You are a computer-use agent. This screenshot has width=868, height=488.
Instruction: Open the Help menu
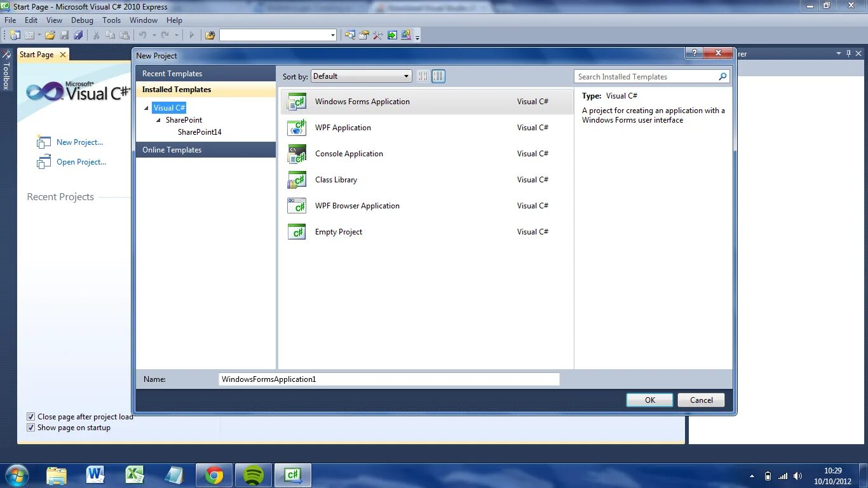[174, 20]
